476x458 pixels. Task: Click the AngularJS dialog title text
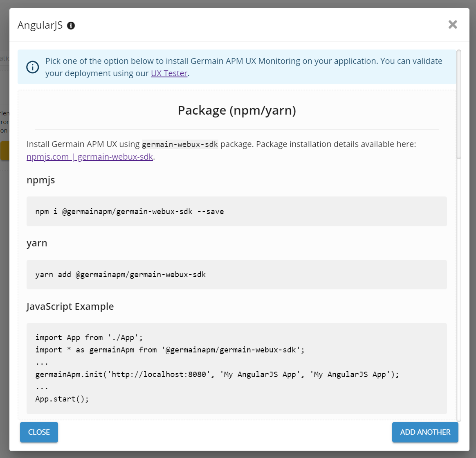coord(40,25)
